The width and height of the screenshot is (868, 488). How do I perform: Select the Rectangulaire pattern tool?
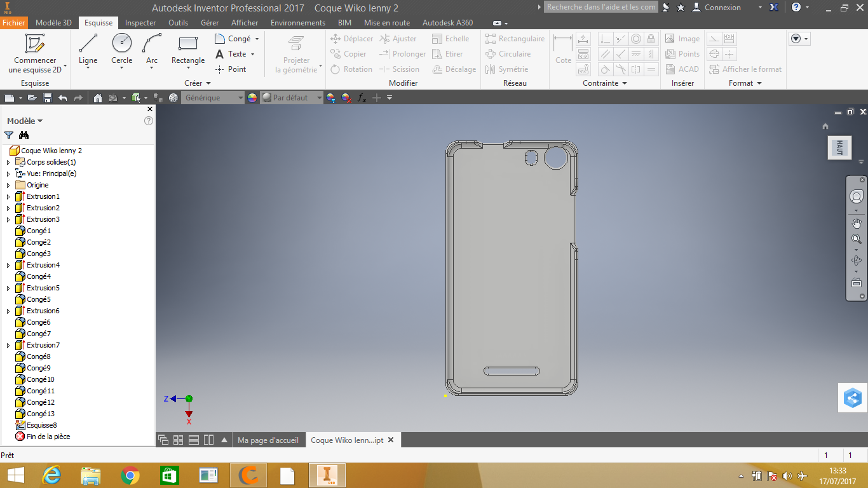tap(515, 39)
